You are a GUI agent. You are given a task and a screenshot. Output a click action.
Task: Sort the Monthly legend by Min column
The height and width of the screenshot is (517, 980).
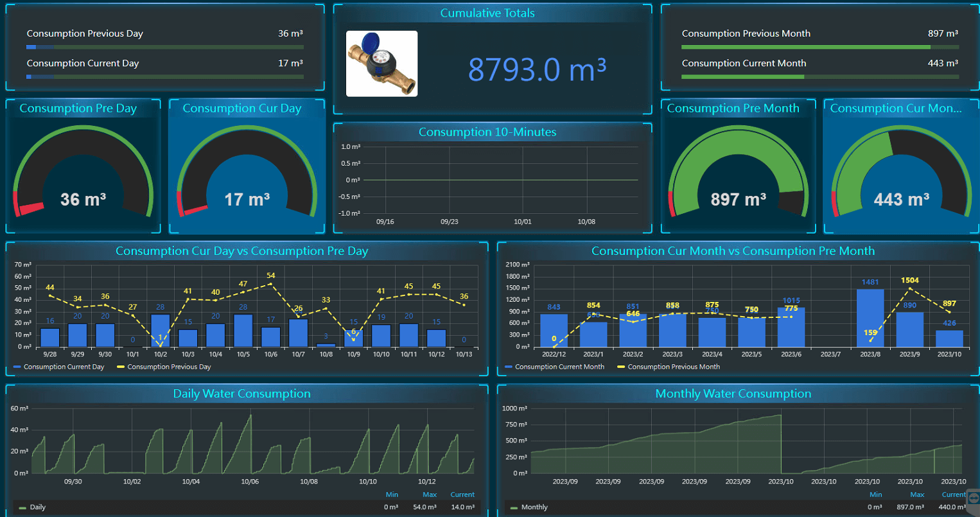pos(875,495)
